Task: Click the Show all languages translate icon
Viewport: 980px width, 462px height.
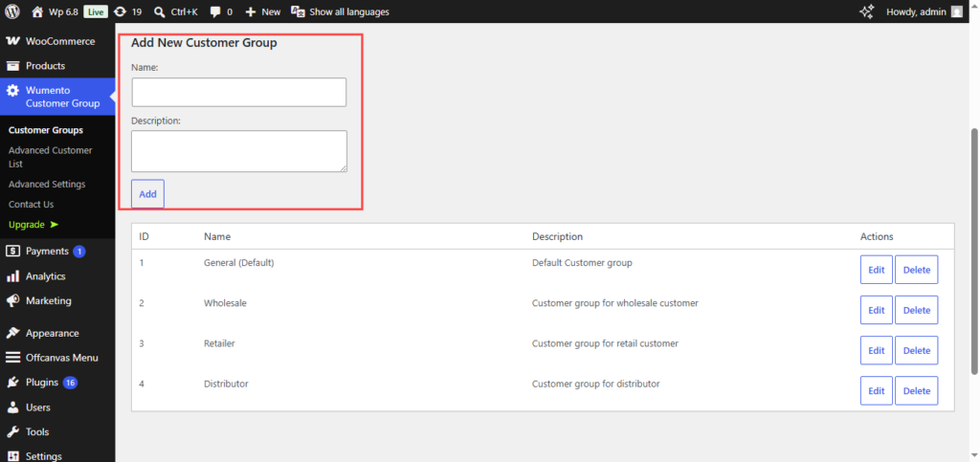Action: click(298, 11)
